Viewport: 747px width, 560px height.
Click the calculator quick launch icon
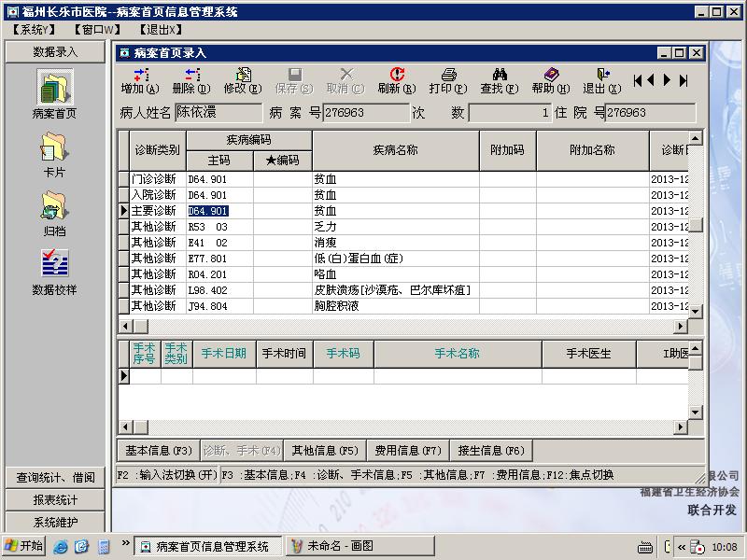click(x=104, y=547)
